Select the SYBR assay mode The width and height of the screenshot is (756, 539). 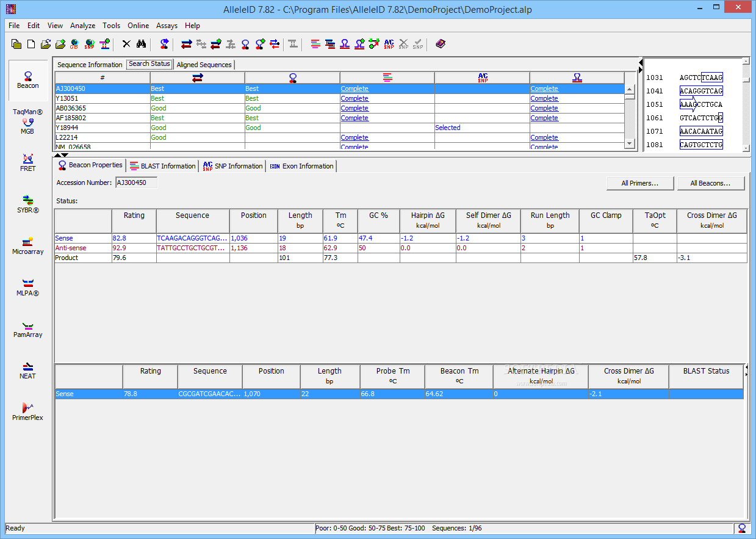click(28, 204)
